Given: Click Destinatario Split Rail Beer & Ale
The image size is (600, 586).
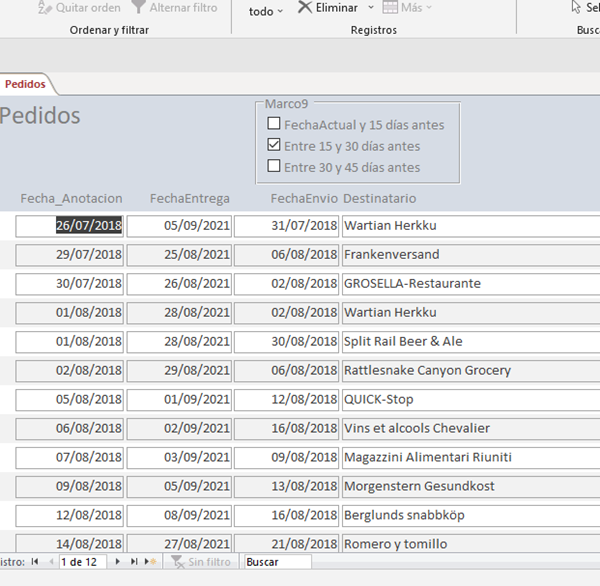Looking at the screenshot, I should point(471,342).
